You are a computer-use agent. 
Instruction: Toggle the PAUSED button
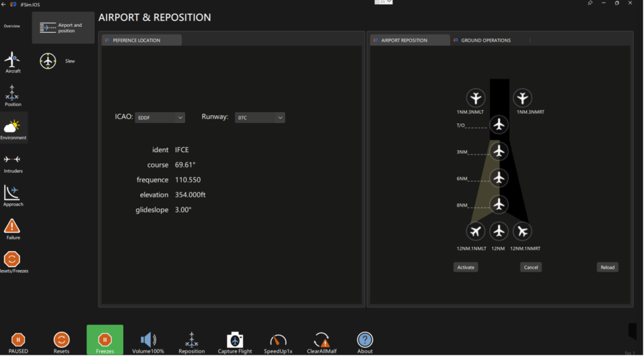tap(18, 341)
